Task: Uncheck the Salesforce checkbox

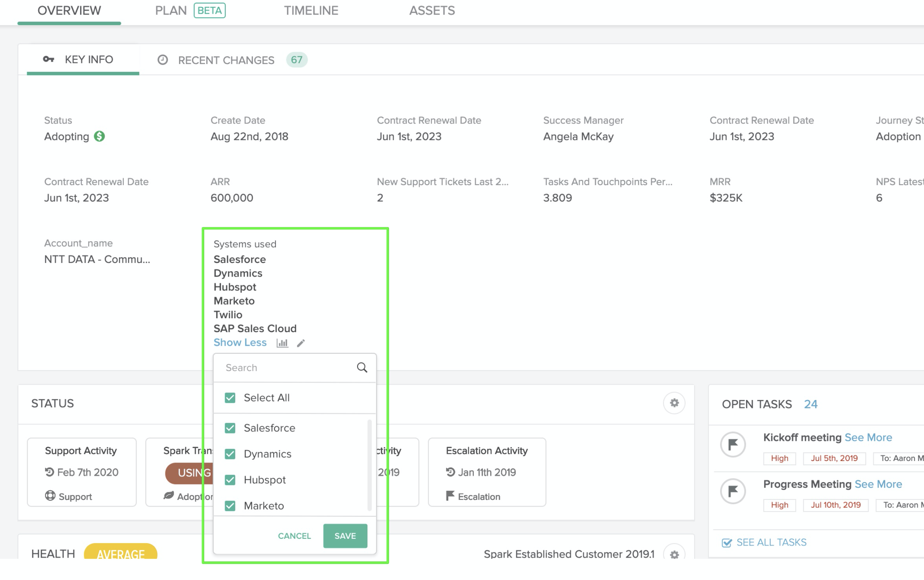Action: coord(230,428)
